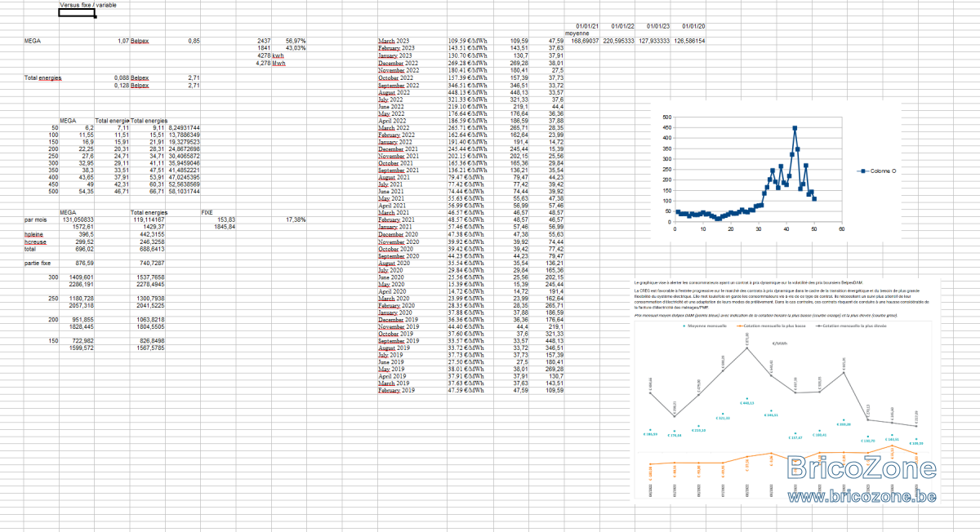Select the '01/01/21' date header cell

click(587, 27)
